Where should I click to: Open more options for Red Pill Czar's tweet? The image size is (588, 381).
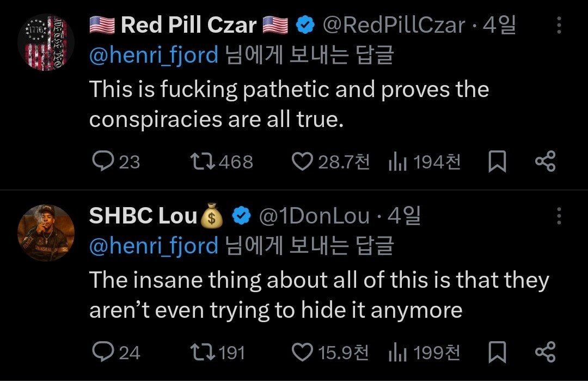click(559, 26)
